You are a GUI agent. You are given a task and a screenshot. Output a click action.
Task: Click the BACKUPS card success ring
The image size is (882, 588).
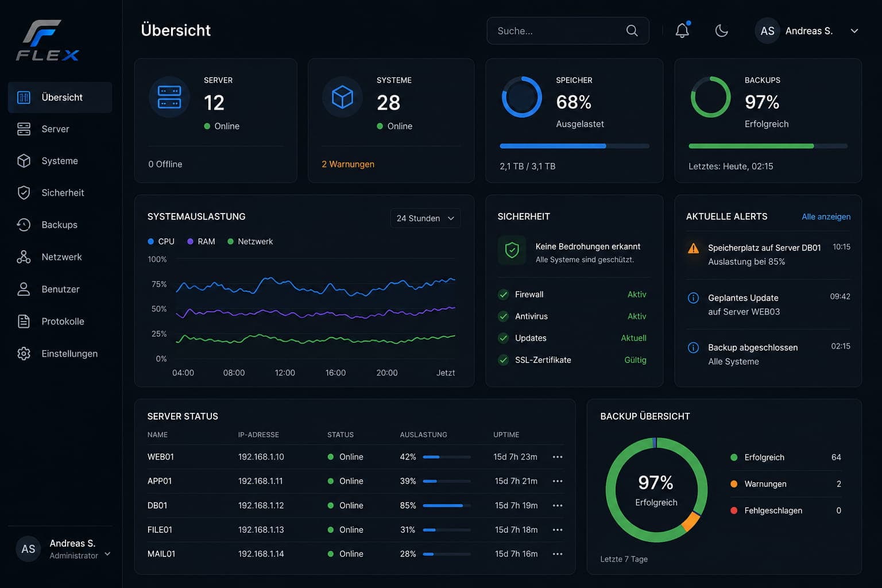710,97
